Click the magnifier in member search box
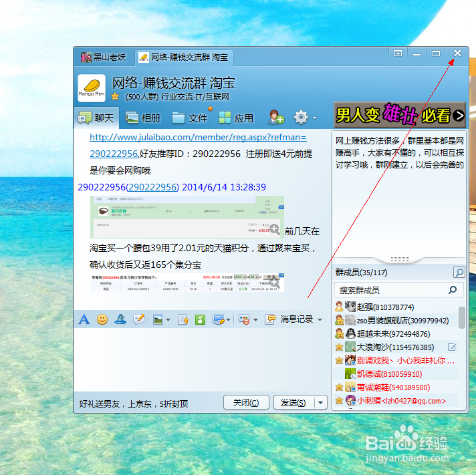The image size is (476, 475). point(453,290)
